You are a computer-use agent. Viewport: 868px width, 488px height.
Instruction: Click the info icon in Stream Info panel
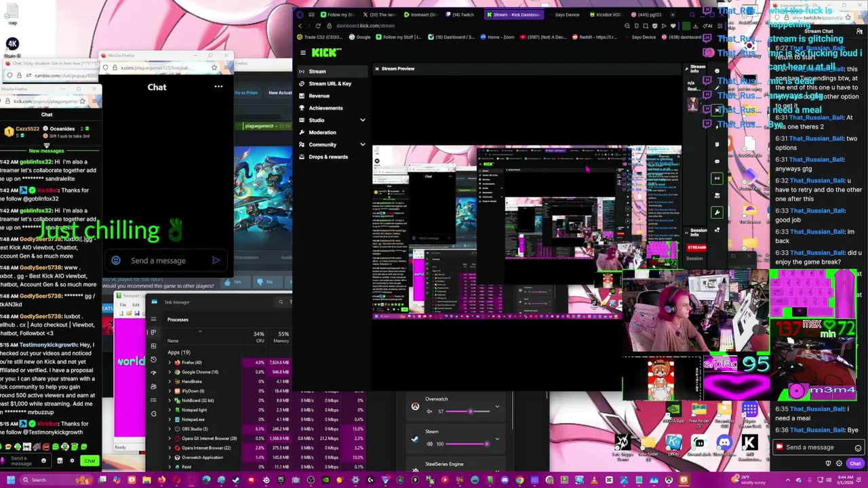pyautogui.click(x=717, y=70)
